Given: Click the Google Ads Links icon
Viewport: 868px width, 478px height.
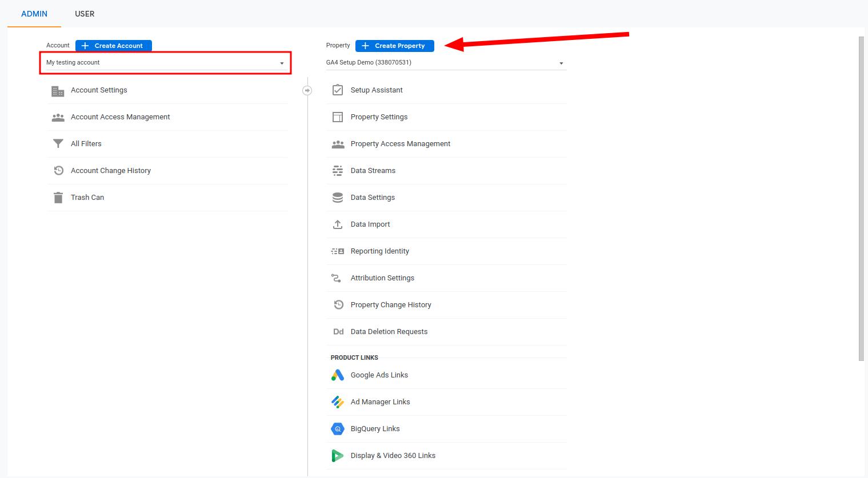Looking at the screenshot, I should [337, 375].
